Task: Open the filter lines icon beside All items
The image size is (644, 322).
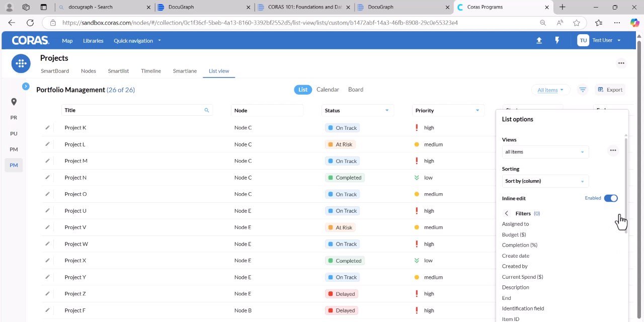Action: click(583, 90)
